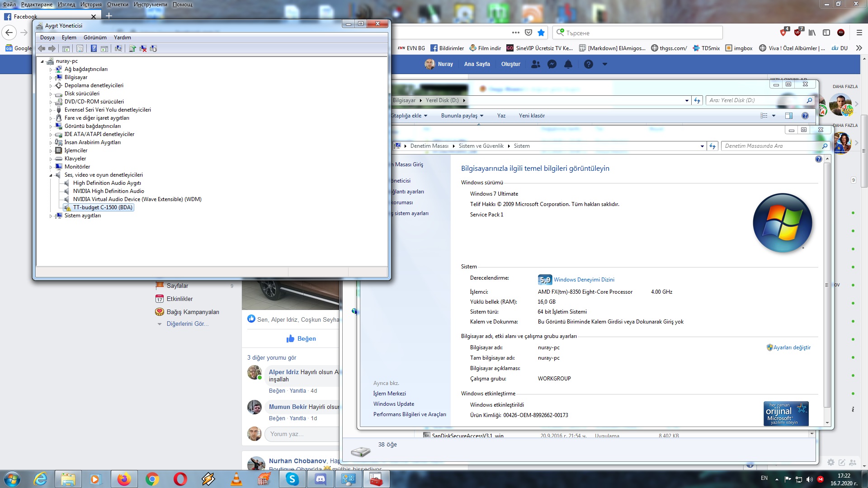
Task: Open Facebook Messenger icon
Action: (552, 64)
